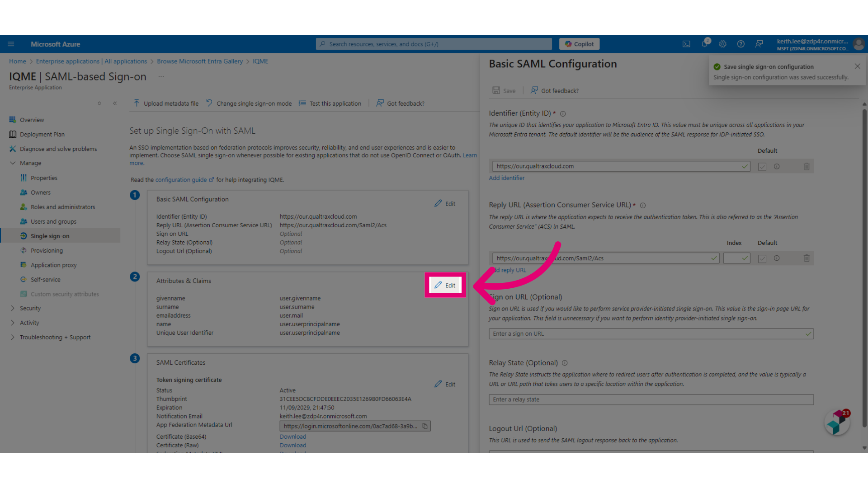Toggle Default checkbox for identifier URL
Viewport: 868px width, 488px height.
tap(762, 167)
